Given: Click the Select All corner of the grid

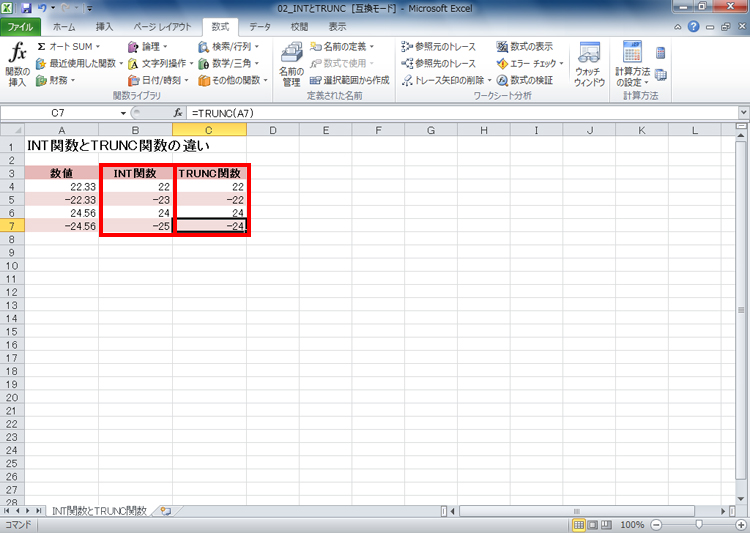Looking at the screenshot, I should (12, 130).
